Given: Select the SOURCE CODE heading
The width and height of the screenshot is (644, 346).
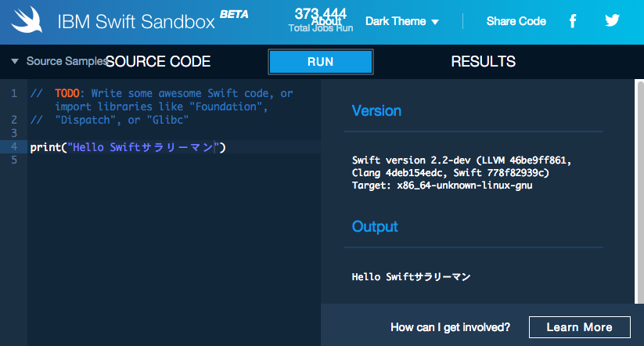Looking at the screenshot, I should pyautogui.click(x=158, y=62).
